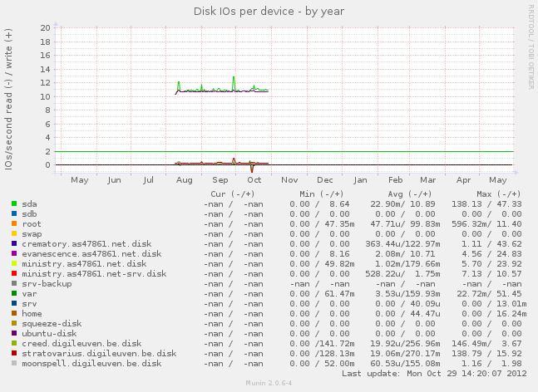Click the Max (-/+) column header
Screen dimensions: 538x392
click(499, 194)
